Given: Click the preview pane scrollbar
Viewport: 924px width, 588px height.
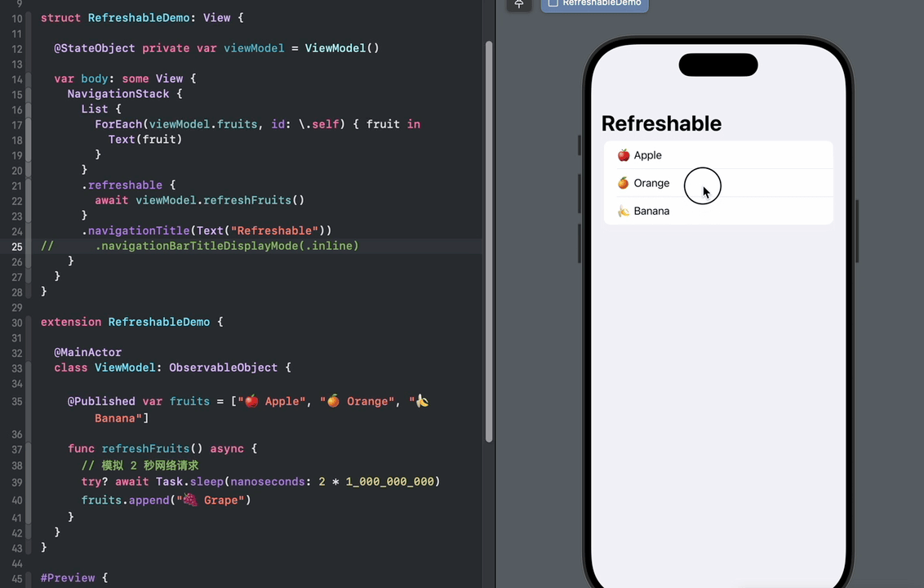Looking at the screenshot, I should (x=856, y=229).
